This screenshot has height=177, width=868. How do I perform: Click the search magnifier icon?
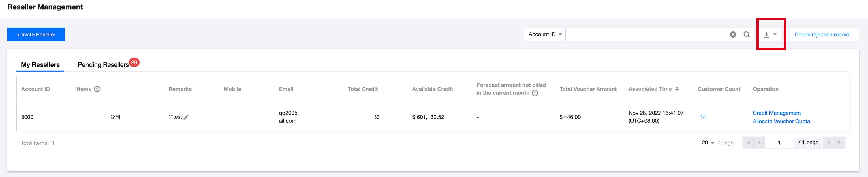coord(746,34)
